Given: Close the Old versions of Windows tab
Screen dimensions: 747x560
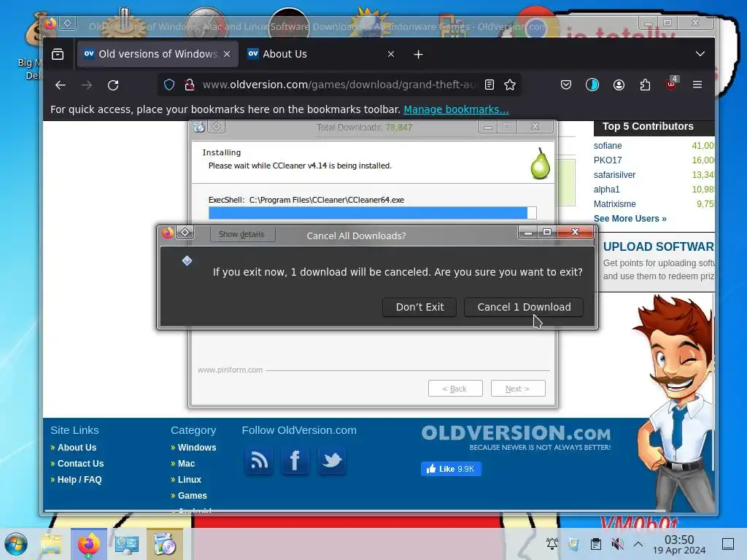Looking at the screenshot, I should (x=227, y=54).
